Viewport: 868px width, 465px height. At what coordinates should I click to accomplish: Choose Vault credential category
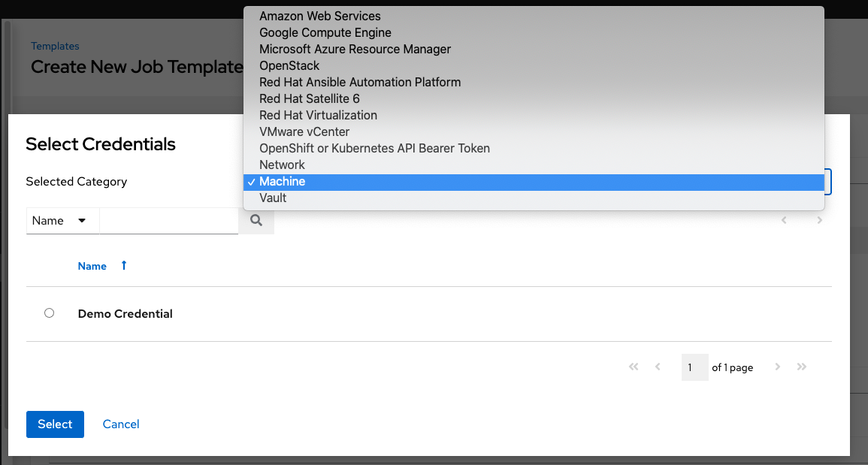pos(534,198)
